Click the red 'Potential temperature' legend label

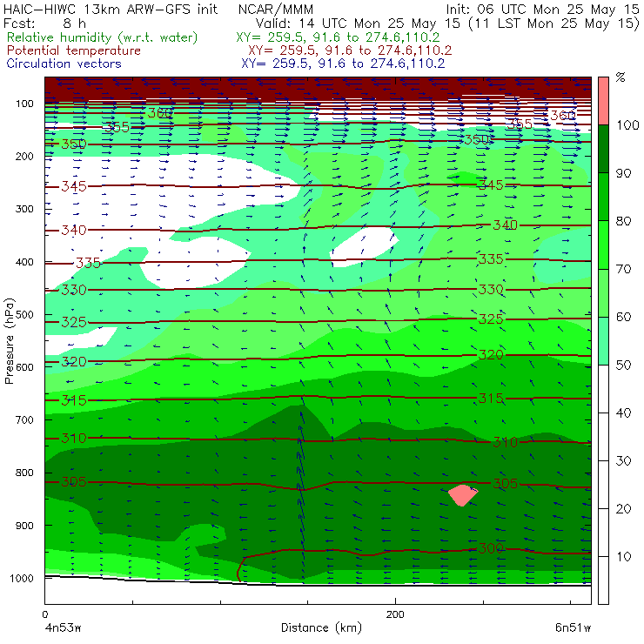point(74,50)
